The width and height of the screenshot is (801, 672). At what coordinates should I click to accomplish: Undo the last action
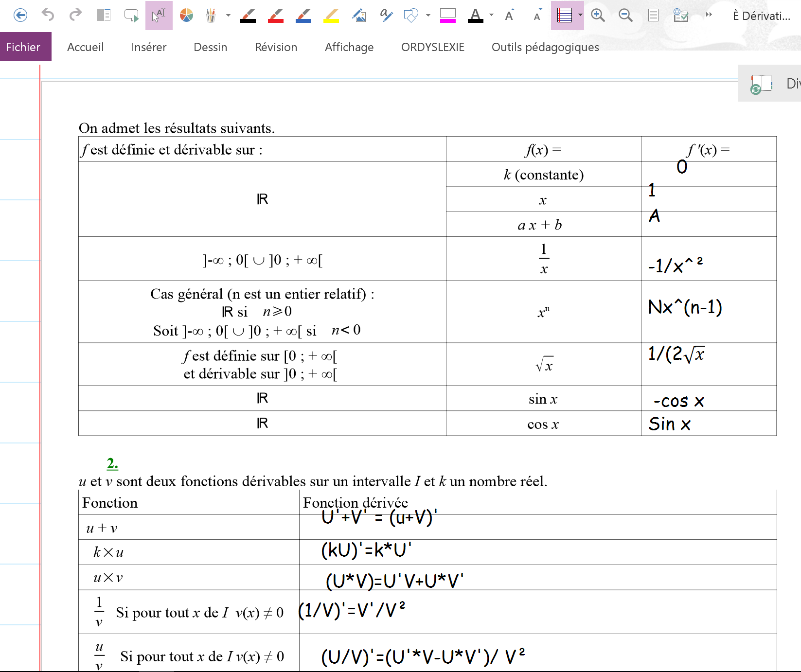(48, 16)
